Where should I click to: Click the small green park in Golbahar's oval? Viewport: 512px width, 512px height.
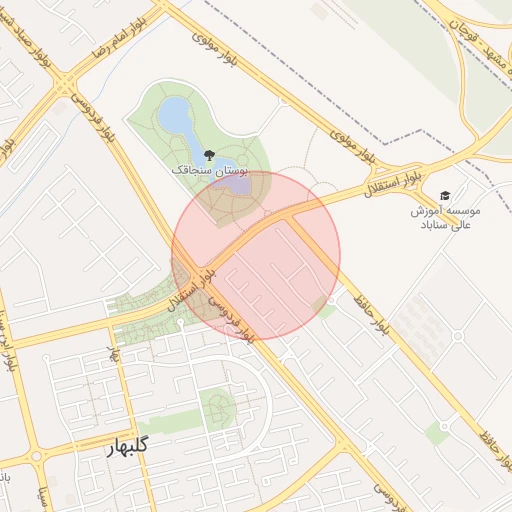point(217,408)
